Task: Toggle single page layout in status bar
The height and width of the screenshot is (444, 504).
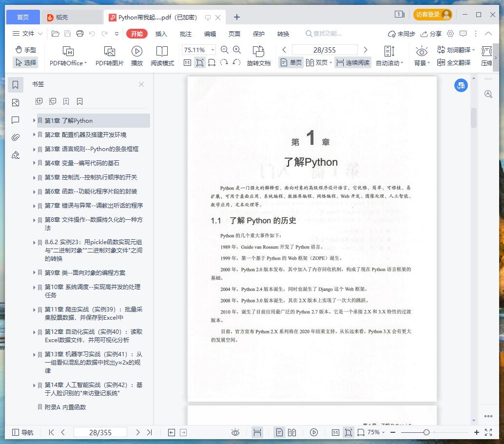Action: tap(280, 432)
